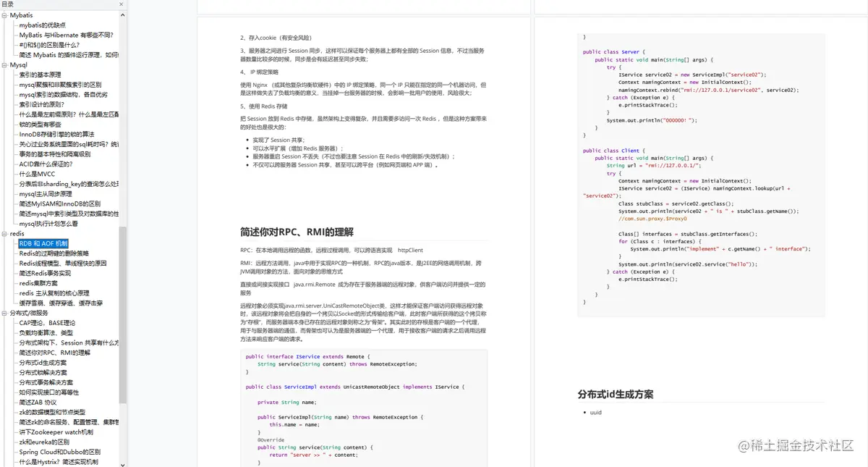The width and height of the screenshot is (868, 467).
Task: Click page heading 简述你对RPC、RMI的理解
Action: pyautogui.click(x=297, y=232)
